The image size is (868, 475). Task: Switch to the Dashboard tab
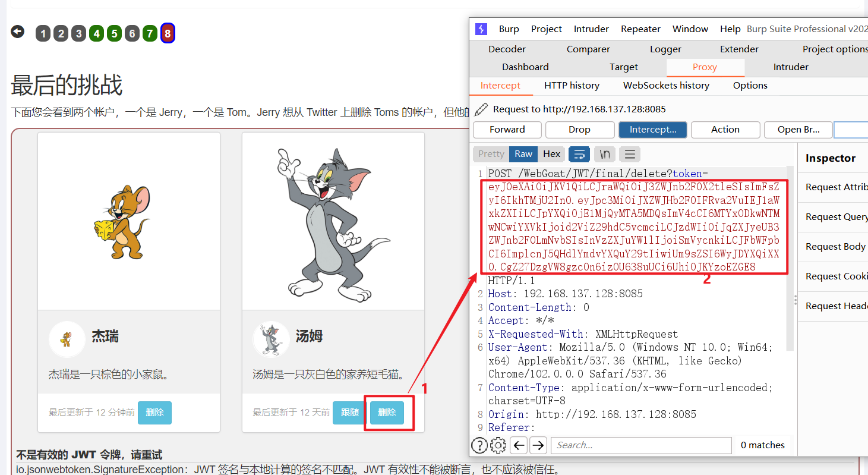coord(525,67)
